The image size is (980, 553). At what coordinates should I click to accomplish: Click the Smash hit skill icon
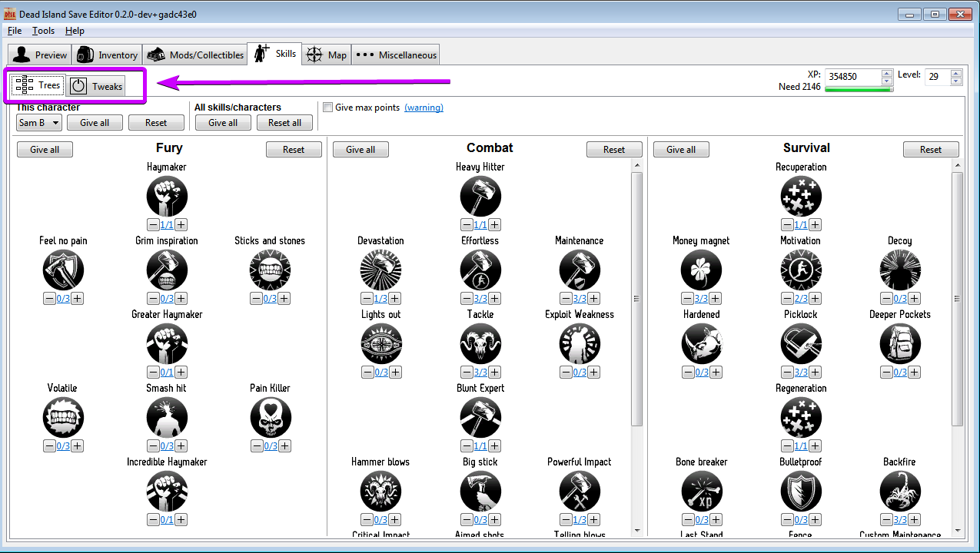[x=167, y=417]
